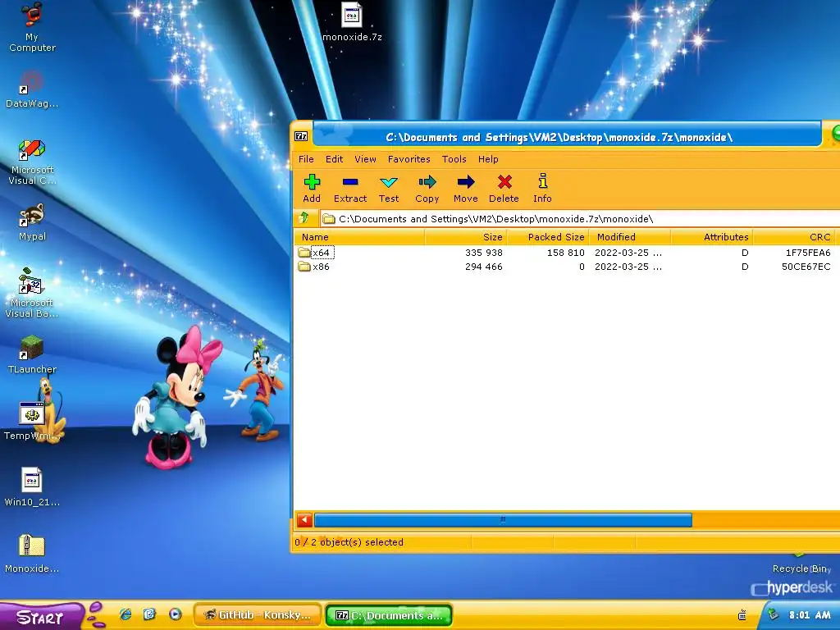
Task: Click the second quick launch icon
Action: tap(150, 614)
